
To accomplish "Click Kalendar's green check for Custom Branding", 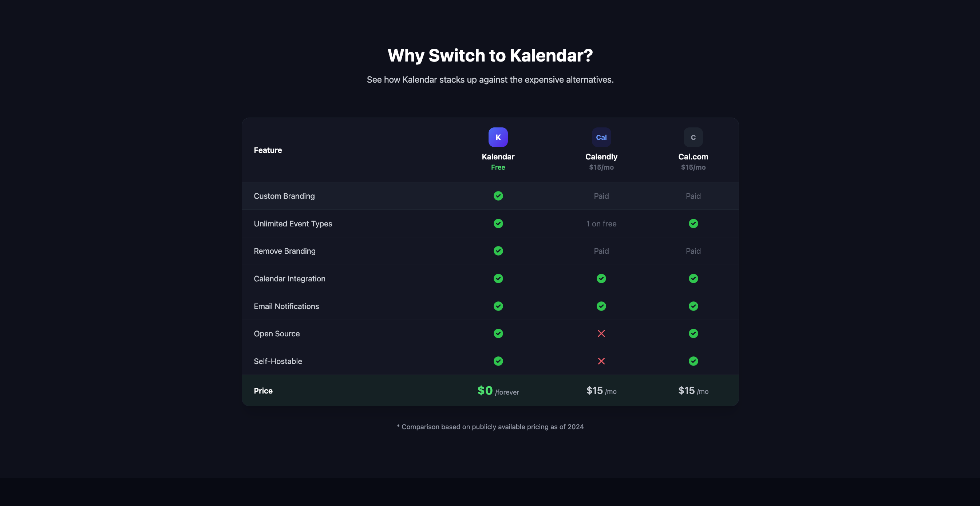I will click(498, 196).
